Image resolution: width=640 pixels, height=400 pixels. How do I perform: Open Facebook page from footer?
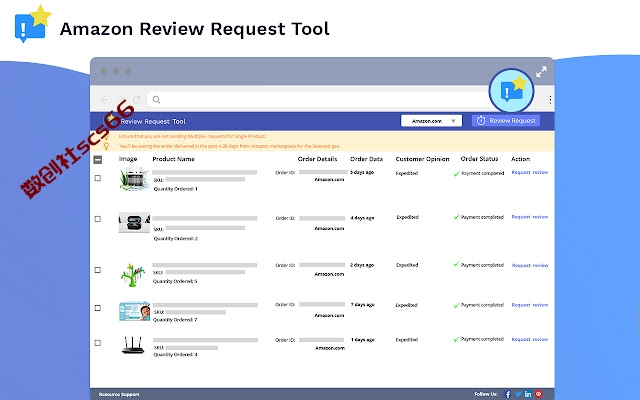pyautogui.click(x=508, y=394)
